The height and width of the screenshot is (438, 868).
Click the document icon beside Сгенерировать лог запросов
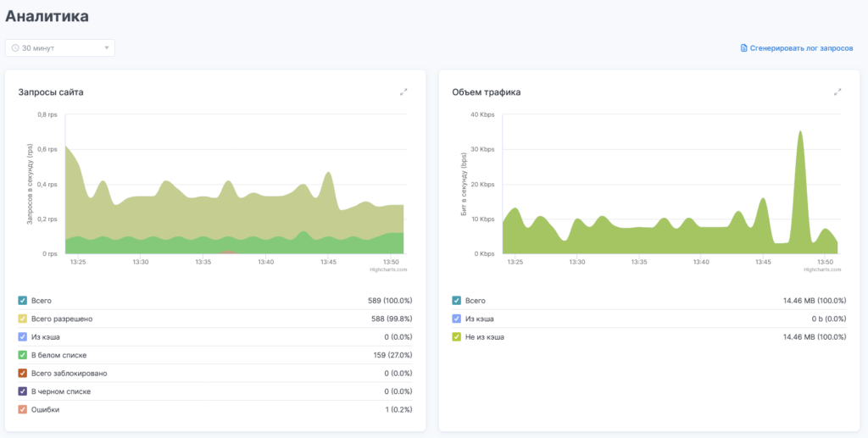tap(744, 48)
